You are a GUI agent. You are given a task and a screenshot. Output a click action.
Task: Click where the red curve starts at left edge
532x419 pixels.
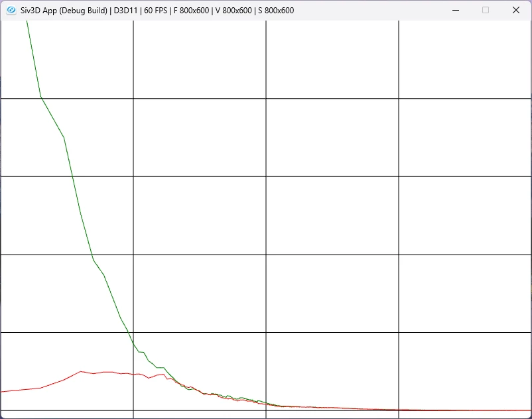(2, 392)
